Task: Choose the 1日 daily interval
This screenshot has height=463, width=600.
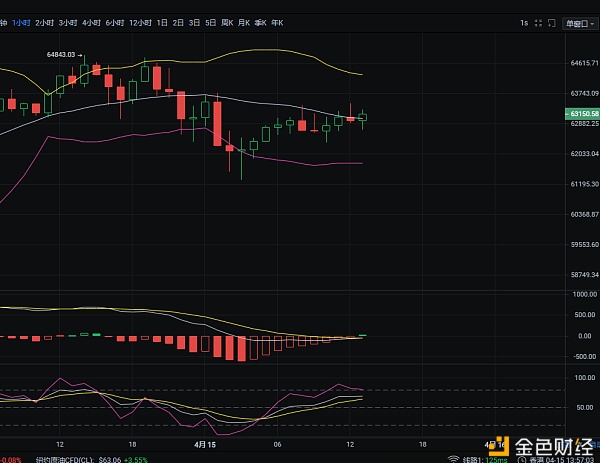Action: click(163, 22)
